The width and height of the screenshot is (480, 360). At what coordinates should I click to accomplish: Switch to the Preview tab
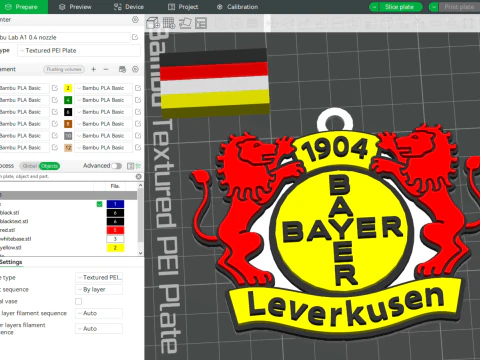coord(75,7)
